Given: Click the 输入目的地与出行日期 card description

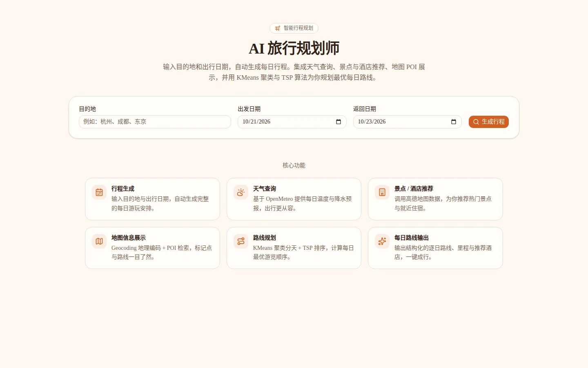Looking at the screenshot, I should point(160,204).
